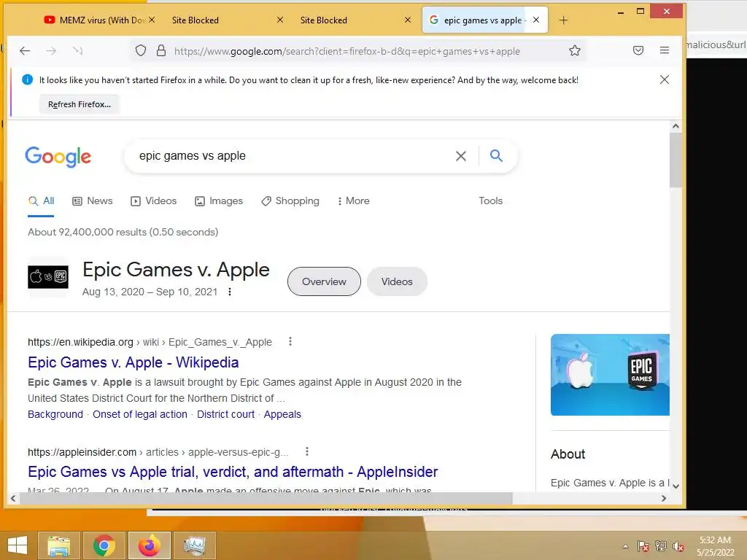This screenshot has height=560, width=747.
Task: Click the Refresh Firefox... button
Action: coord(79,104)
